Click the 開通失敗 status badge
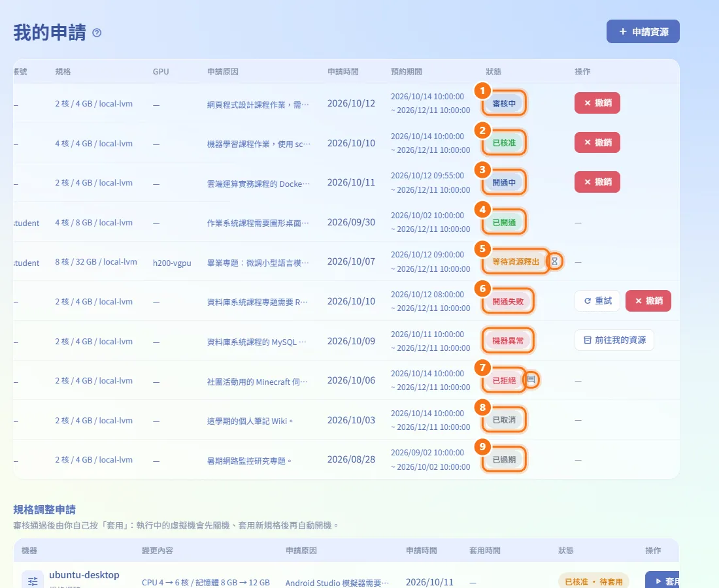719x588 pixels. pyautogui.click(x=508, y=301)
